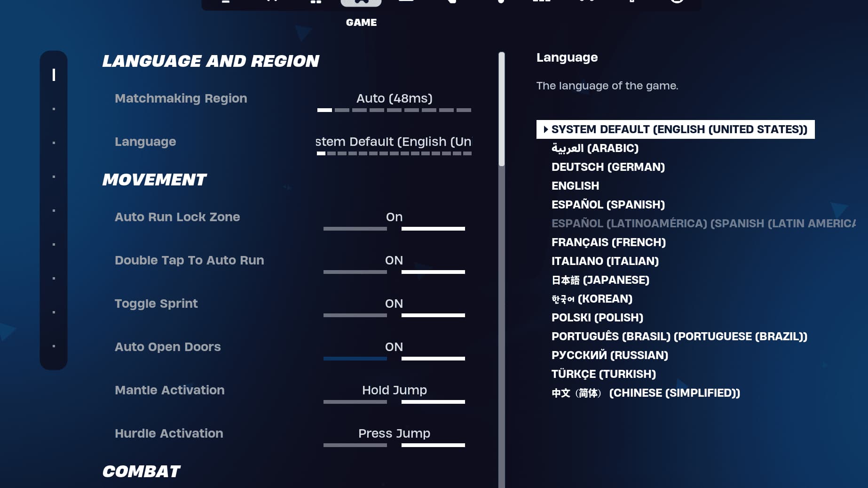Choose Deutsch (German) from the language list

608,167
